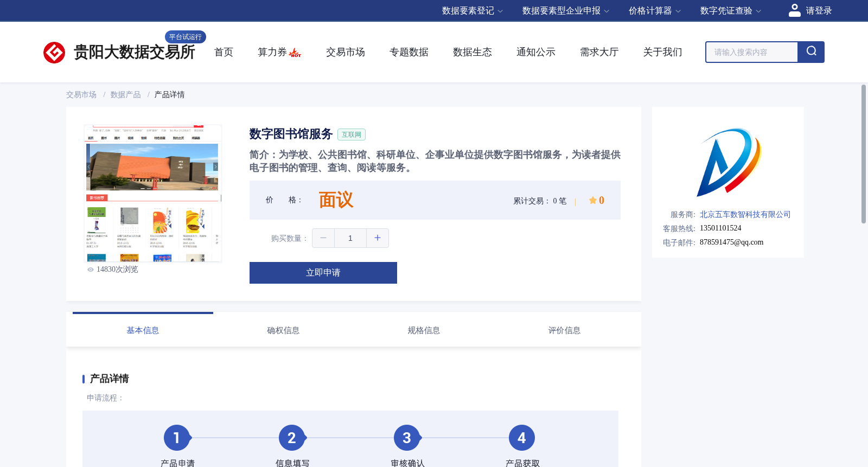This screenshot has height=467, width=868.
Task: Click the 产品详情 section heading
Action: coord(109,379)
